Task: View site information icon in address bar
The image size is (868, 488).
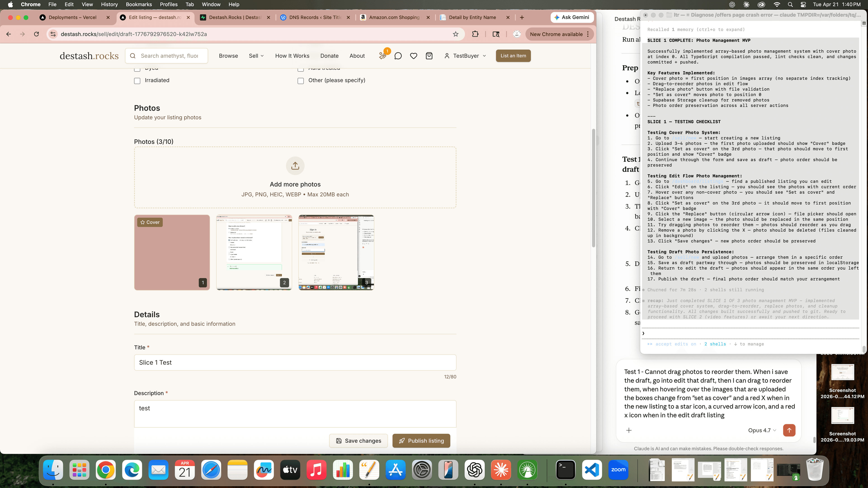Action: [53, 34]
